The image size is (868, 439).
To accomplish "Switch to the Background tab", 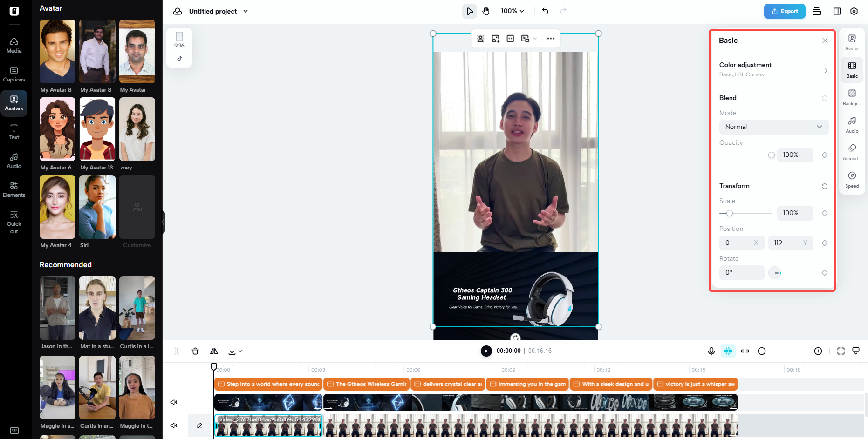I will [852, 97].
